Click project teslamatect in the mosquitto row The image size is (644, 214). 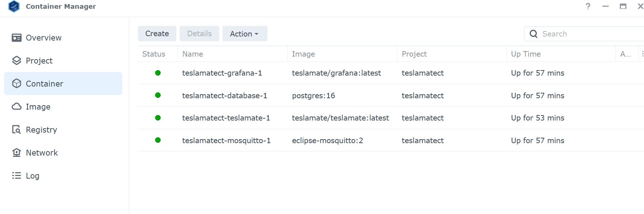pyautogui.click(x=423, y=141)
